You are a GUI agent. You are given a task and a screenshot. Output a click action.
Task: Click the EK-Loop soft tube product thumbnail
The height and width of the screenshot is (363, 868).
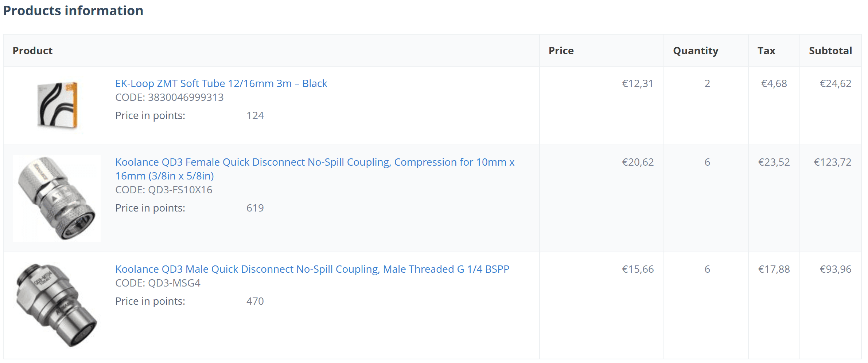[57, 105]
